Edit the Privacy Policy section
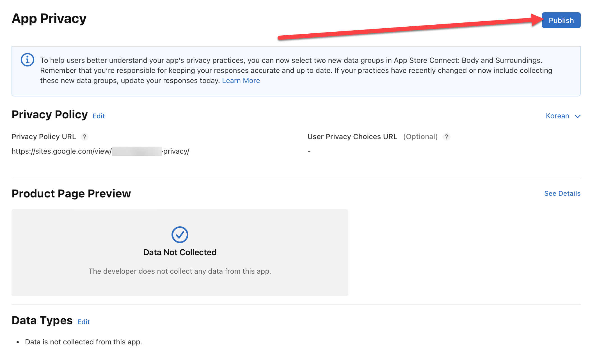This screenshot has height=364, width=590. [x=99, y=116]
